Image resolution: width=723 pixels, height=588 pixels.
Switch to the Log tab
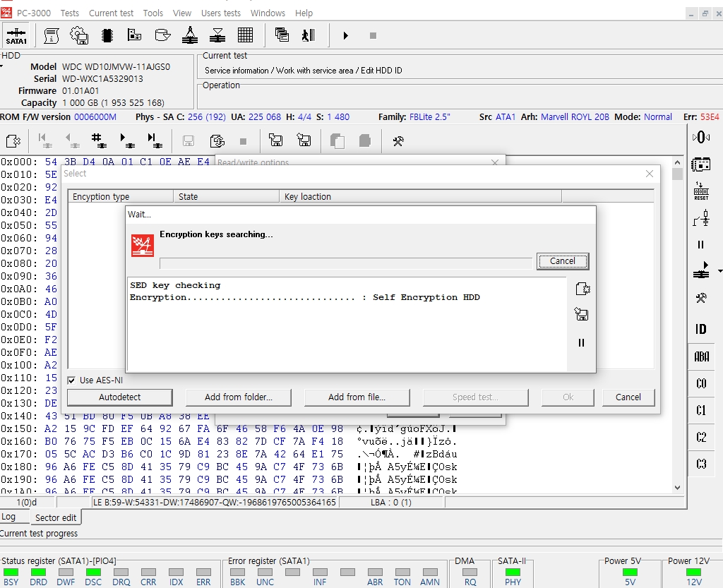pos(8,517)
